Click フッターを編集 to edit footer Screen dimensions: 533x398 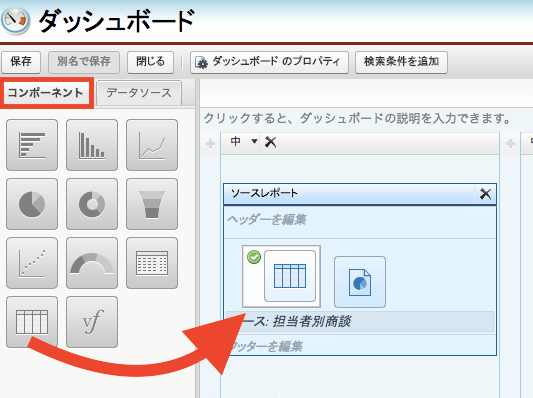pyautogui.click(x=267, y=347)
